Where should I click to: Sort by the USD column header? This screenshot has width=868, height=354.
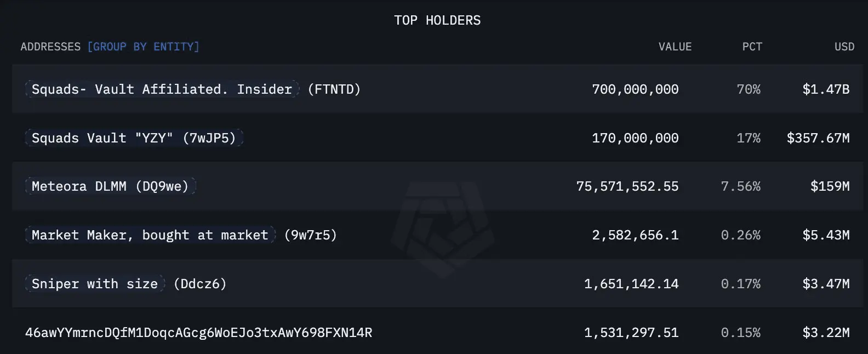[x=844, y=47]
